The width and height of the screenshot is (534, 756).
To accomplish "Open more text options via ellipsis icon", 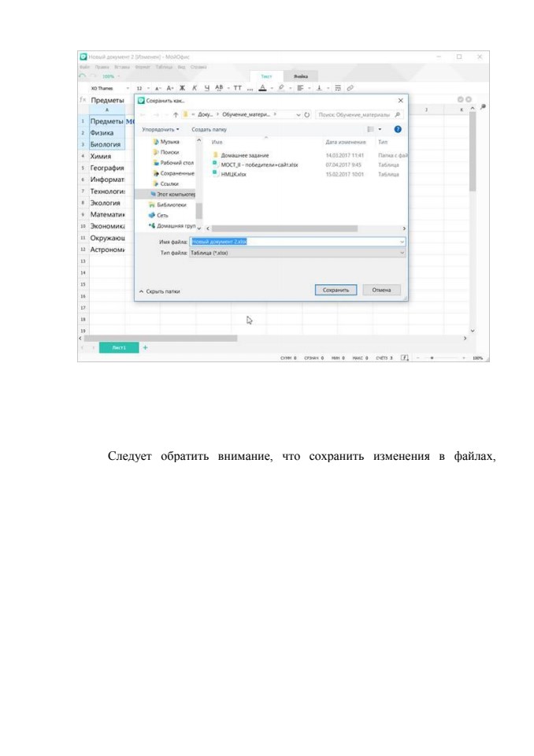I will [x=250, y=89].
